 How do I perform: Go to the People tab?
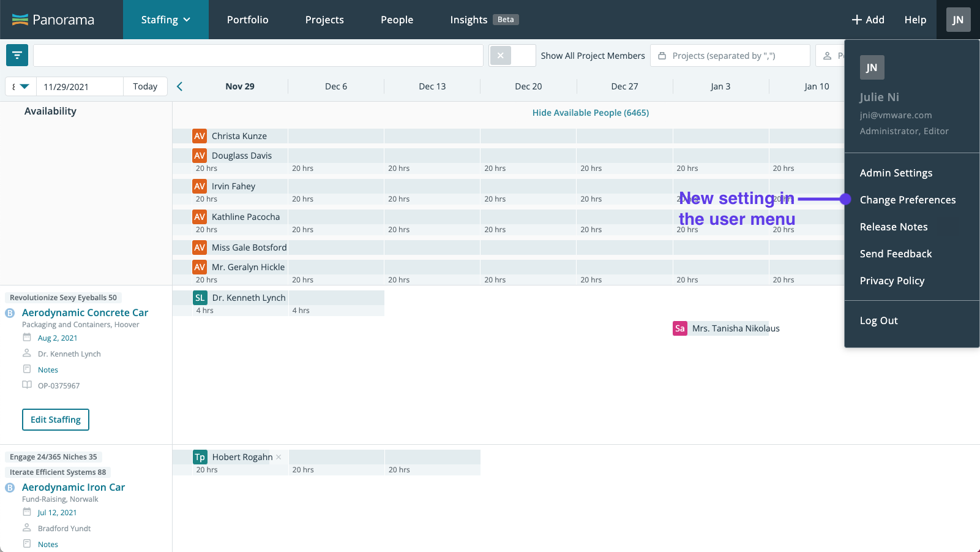tap(397, 20)
